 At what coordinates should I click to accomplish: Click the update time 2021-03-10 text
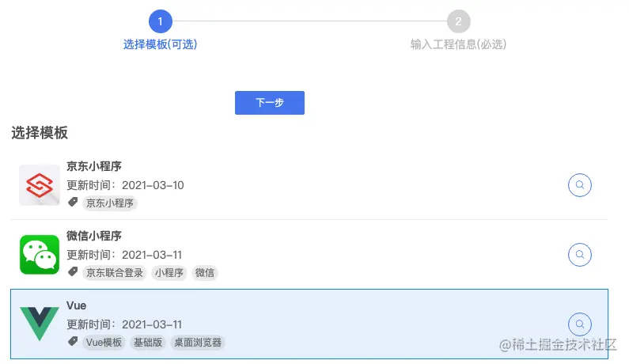click(125, 185)
